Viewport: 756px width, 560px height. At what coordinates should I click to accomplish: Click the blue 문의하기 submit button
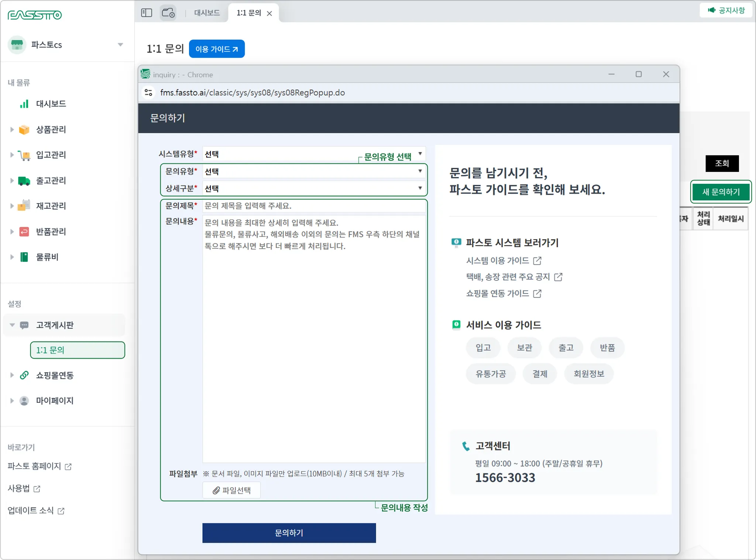[x=289, y=533]
